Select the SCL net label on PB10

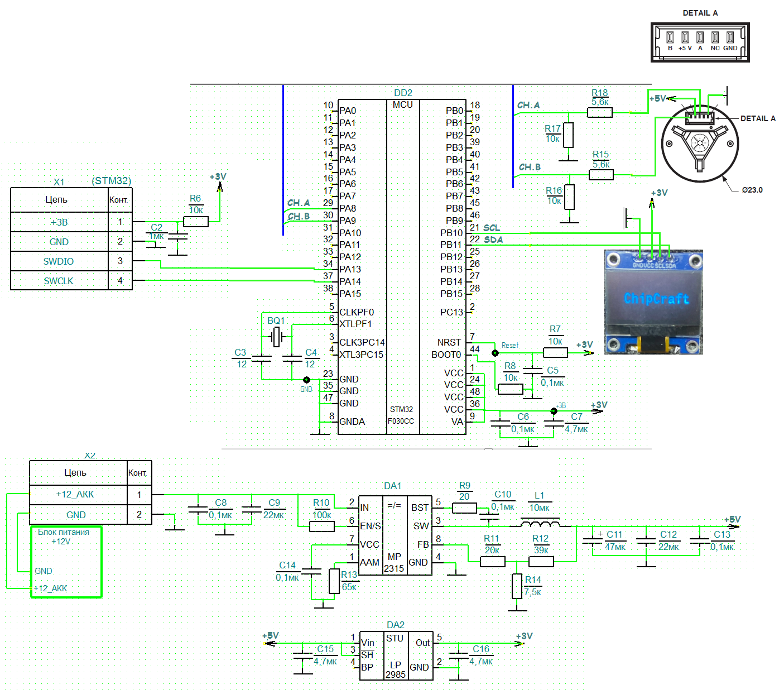[493, 228]
